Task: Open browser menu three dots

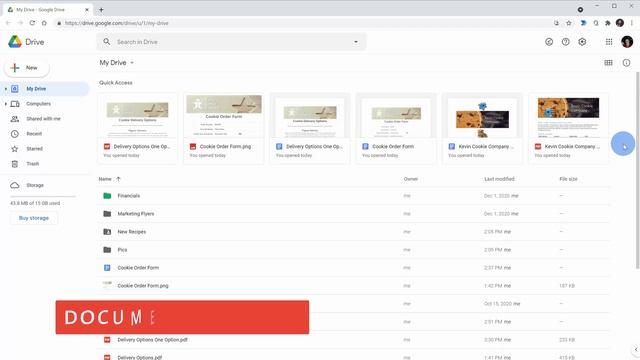Action: point(632,23)
